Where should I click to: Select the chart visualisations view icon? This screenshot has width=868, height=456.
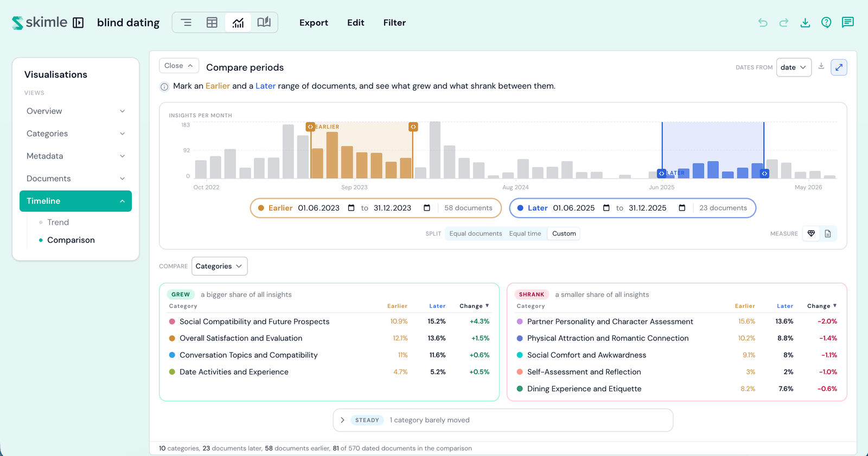coord(238,23)
